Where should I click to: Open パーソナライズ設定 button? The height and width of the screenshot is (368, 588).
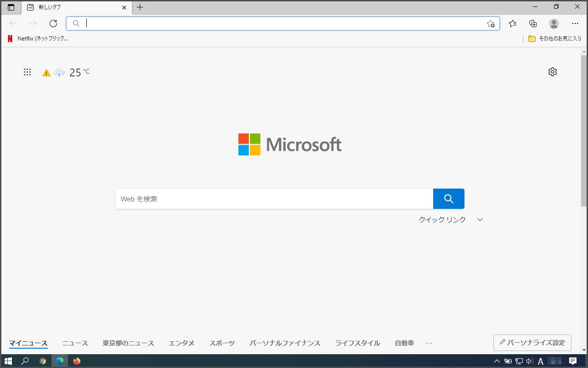point(532,343)
